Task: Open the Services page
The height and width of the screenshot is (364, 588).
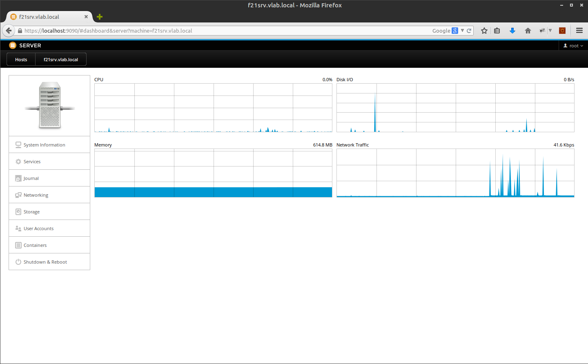Action: (x=32, y=162)
